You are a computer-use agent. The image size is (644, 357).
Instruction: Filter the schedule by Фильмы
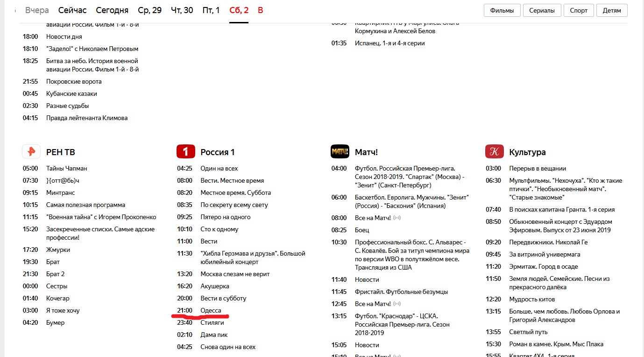tap(502, 10)
